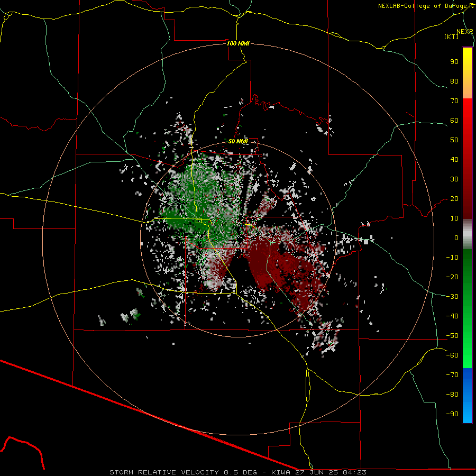Click the 80 value on the velocity scale

pos(454,81)
